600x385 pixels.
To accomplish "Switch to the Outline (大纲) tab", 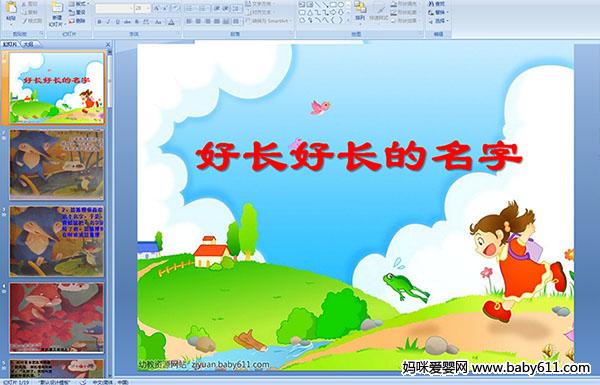I will [28, 44].
